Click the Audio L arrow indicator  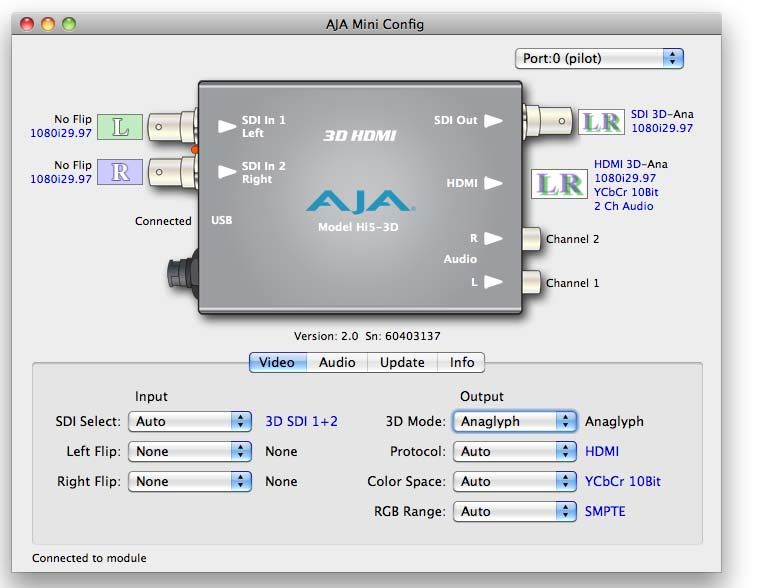click(x=493, y=282)
